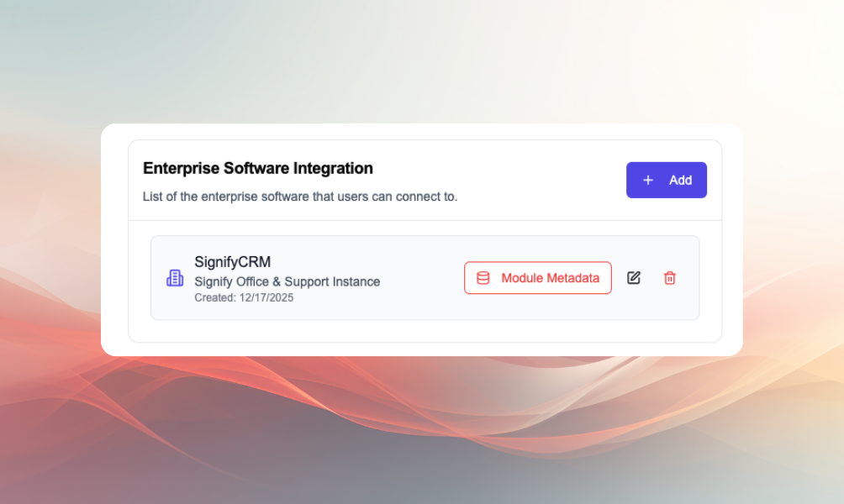This screenshot has width=844, height=504.
Task: Select the 'Signify Office & Support Instance' text
Action: 287,281
